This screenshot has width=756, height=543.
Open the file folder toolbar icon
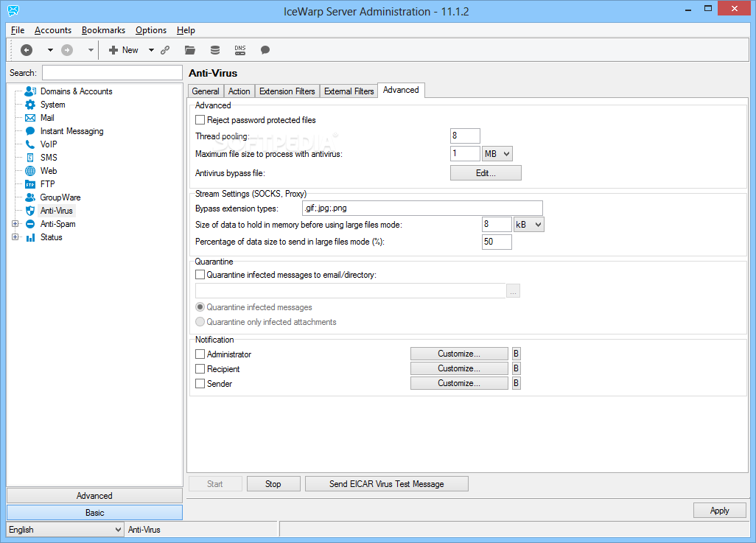click(190, 49)
